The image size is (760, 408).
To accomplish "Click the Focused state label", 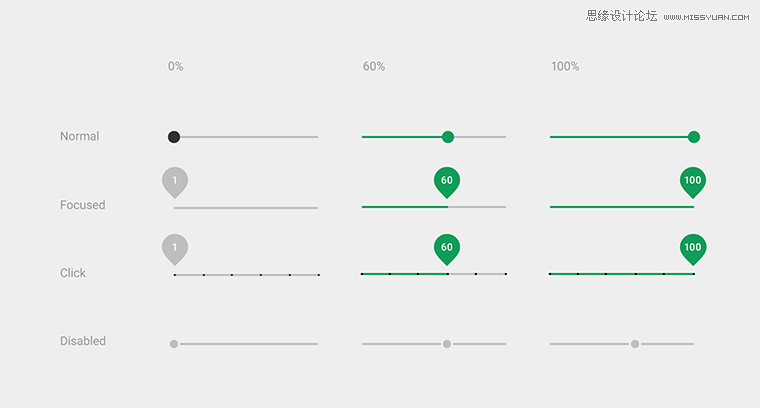I will coord(82,205).
